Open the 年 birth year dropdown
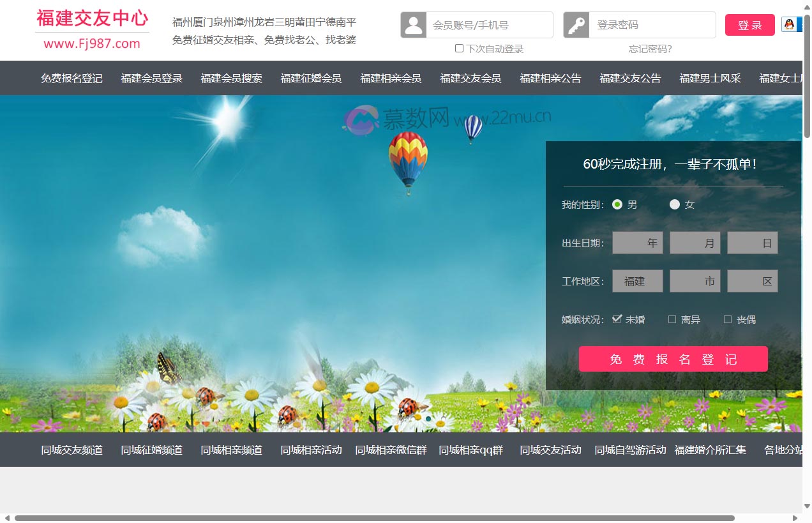This screenshot has height=523, width=812. [637, 243]
